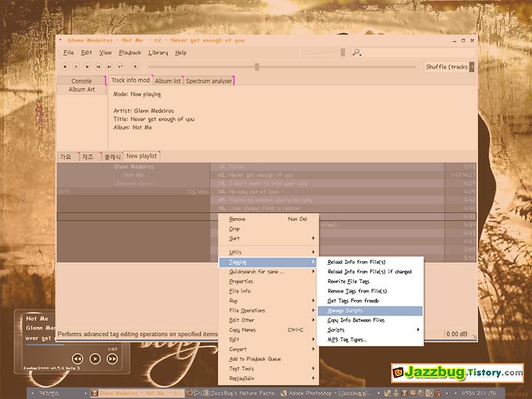Click the Manage Scripts menu entry
The width and height of the screenshot is (532, 399).
pyautogui.click(x=370, y=310)
